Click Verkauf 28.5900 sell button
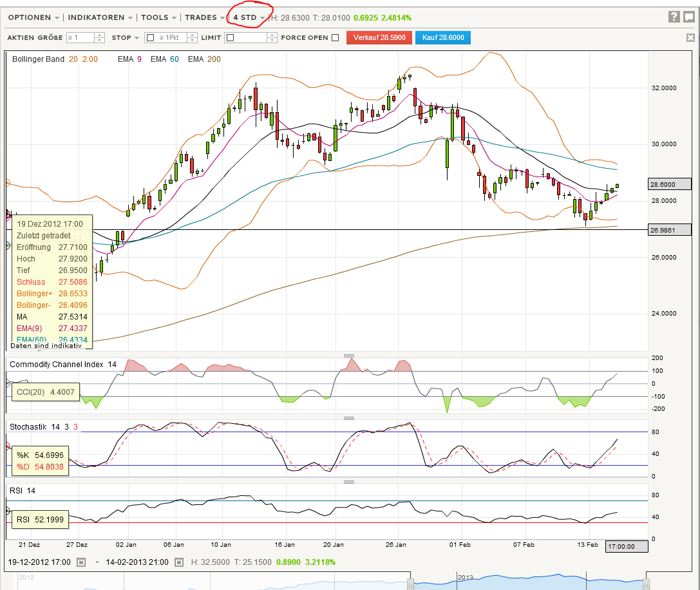This screenshot has height=590, width=700. tap(379, 37)
